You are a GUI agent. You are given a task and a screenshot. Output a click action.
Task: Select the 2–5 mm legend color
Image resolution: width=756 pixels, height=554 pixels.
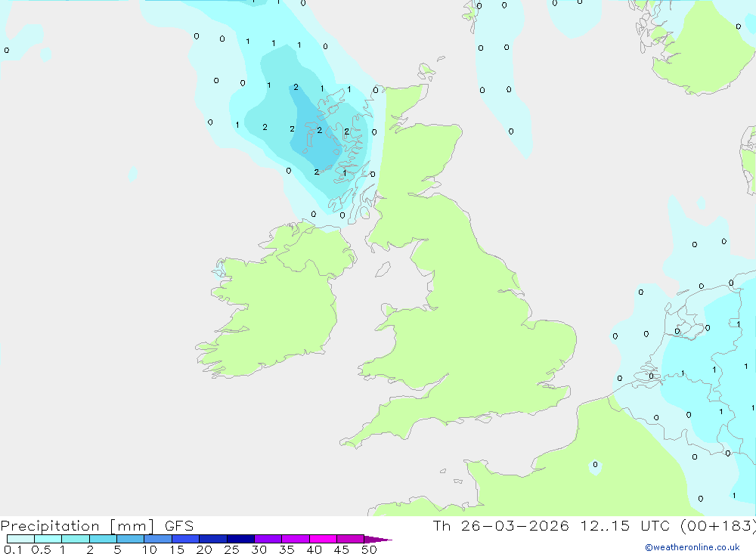coord(103,539)
